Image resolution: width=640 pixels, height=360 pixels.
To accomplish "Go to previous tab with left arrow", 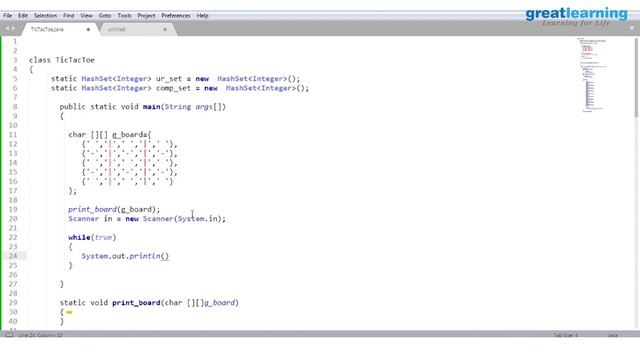I will pos(7,29).
